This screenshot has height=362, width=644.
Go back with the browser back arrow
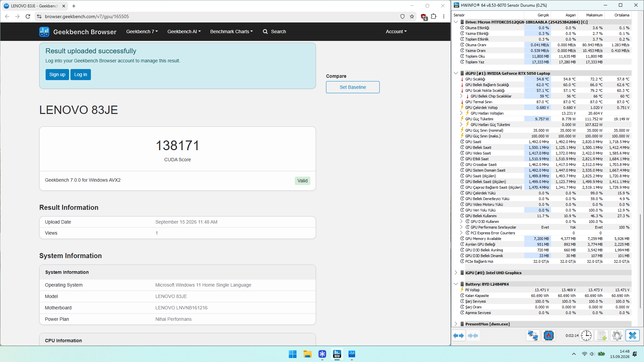7,16
